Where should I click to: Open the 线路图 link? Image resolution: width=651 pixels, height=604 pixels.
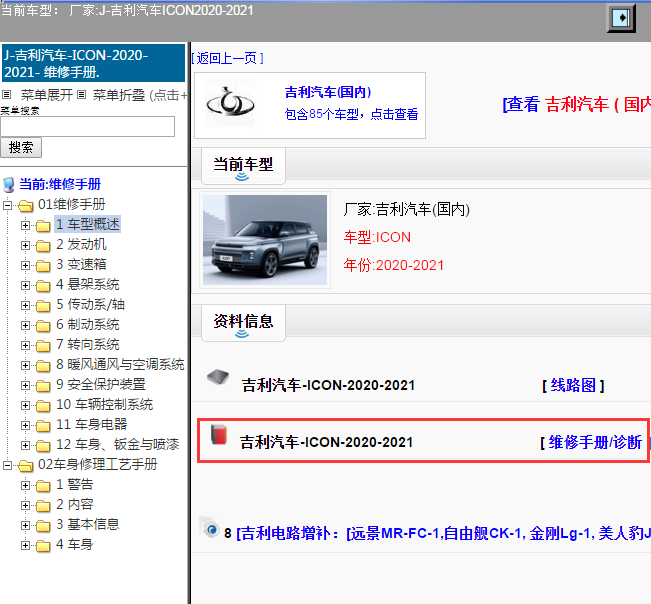coord(573,385)
